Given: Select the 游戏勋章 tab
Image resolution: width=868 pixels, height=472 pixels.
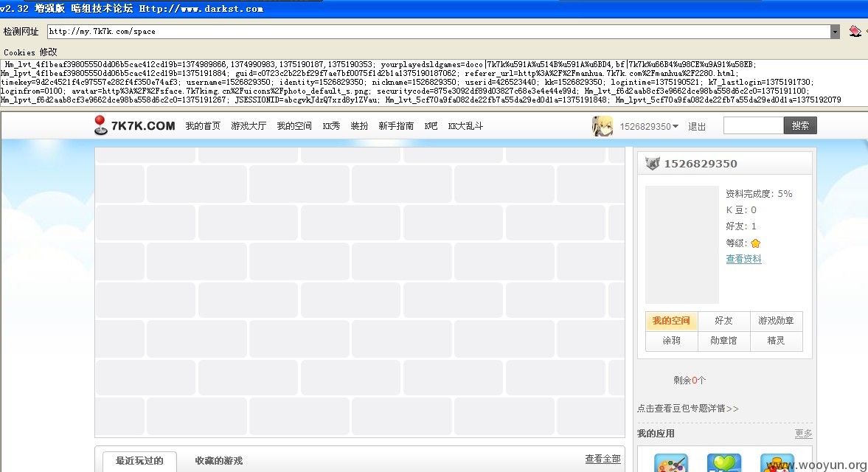Looking at the screenshot, I should point(776,321).
